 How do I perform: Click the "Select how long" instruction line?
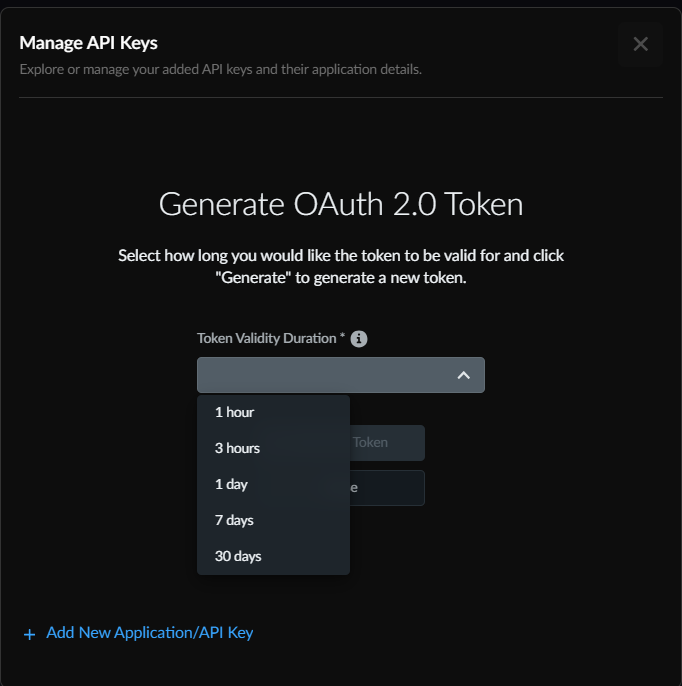341,256
